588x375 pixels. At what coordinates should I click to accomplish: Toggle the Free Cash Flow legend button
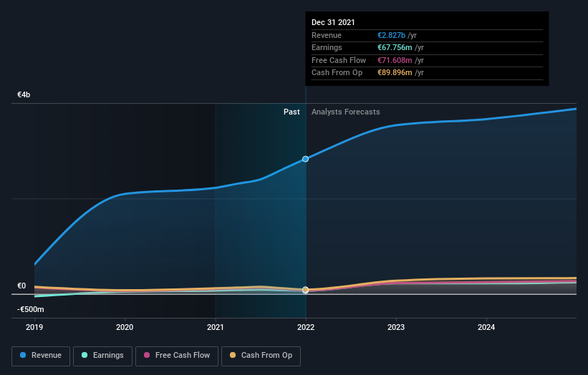pos(177,356)
